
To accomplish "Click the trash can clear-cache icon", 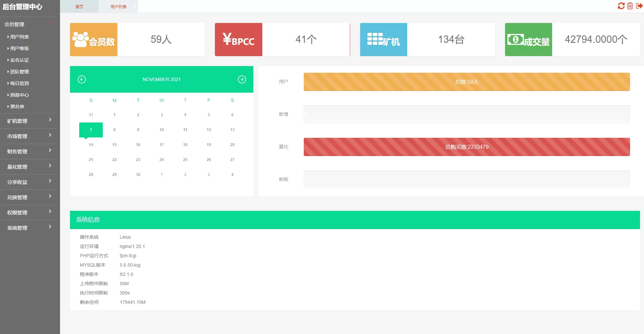I will [x=630, y=6].
